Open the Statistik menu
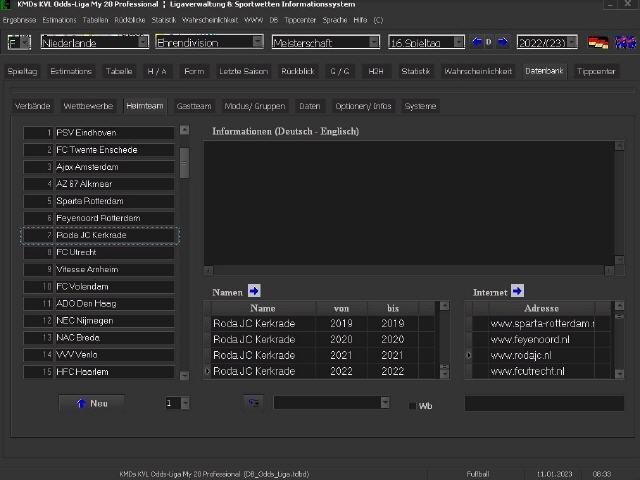The height and width of the screenshot is (480, 640). point(164,20)
